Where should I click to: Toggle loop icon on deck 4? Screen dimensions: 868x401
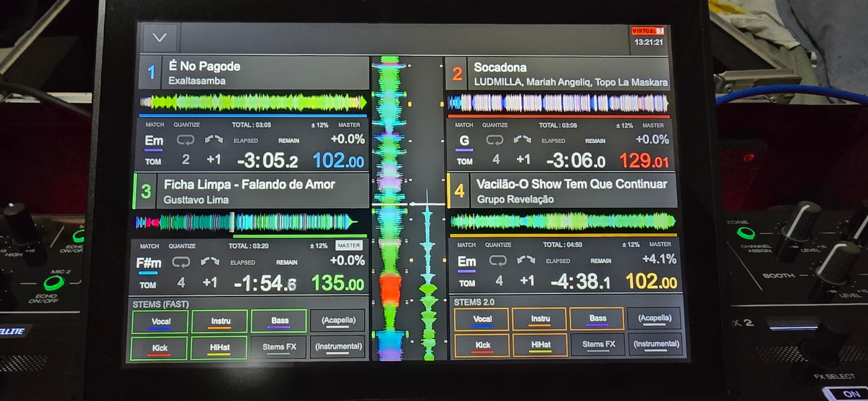[x=498, y=260]
